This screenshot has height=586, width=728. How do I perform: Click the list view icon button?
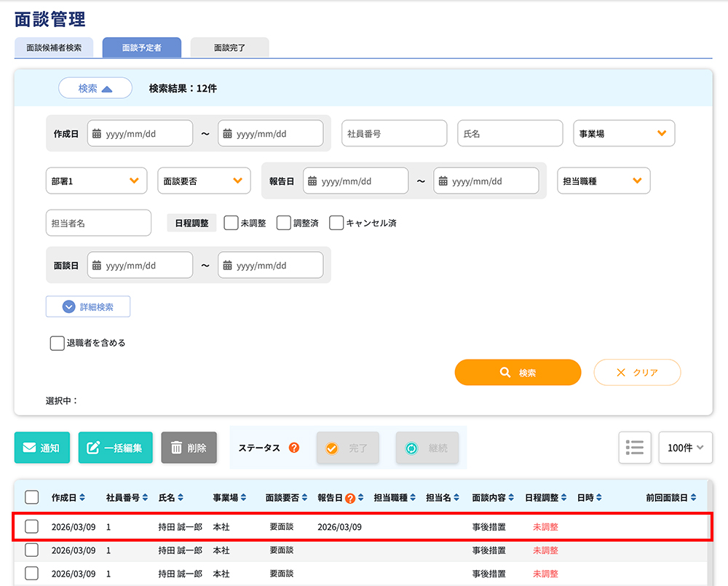coord(634,448)
